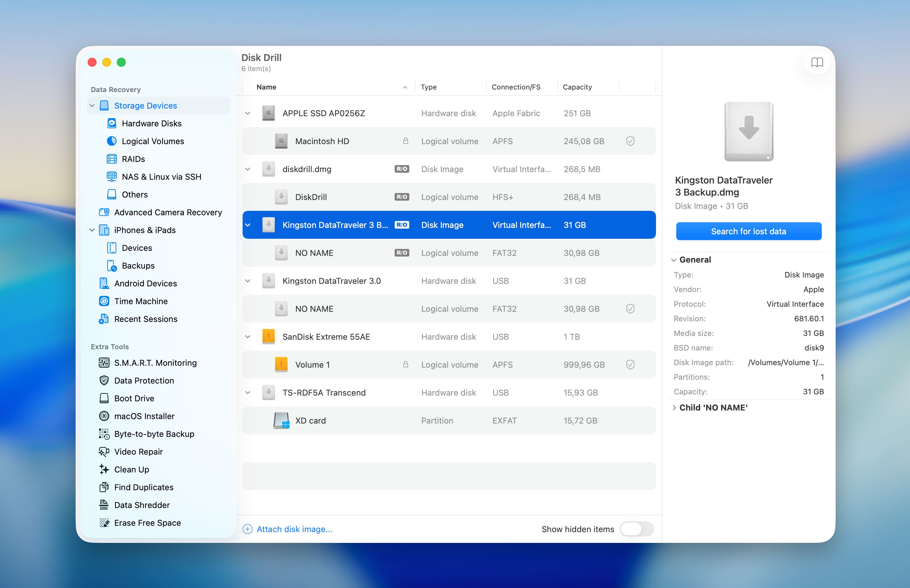
Task: Open the Time Machine sidebar item
Action: (x=158, y=301)
